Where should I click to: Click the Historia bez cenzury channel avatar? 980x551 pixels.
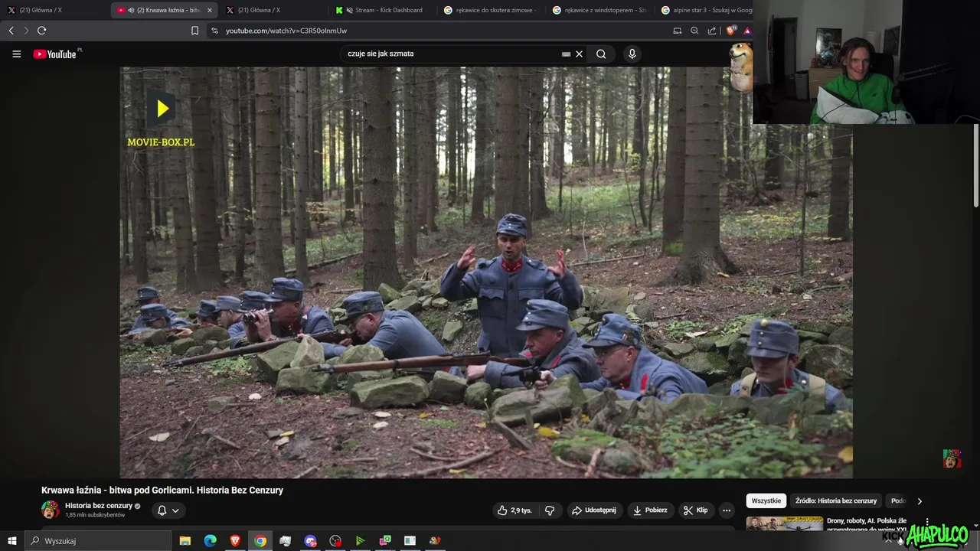[x=51, y=510]
